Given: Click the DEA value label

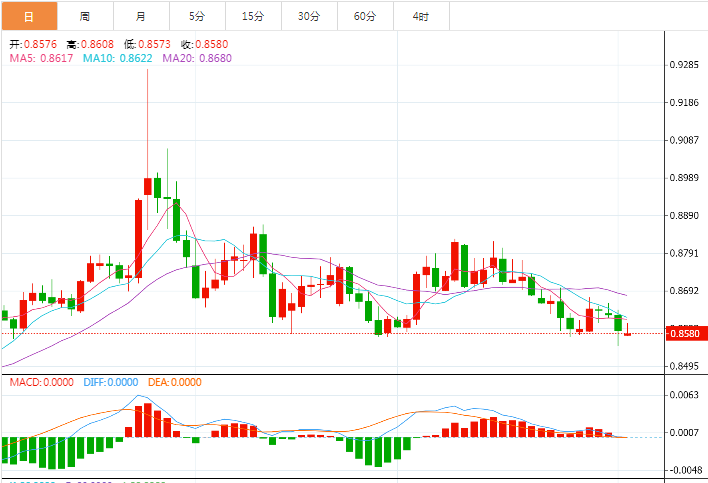Looking at the screenshot, I should pyautogui.click(x=175, y=382).
